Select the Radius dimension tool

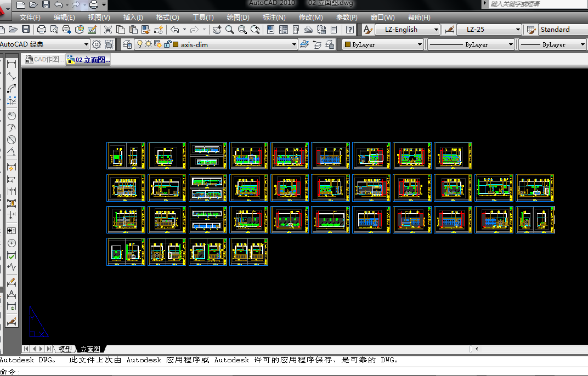point(12,116)
